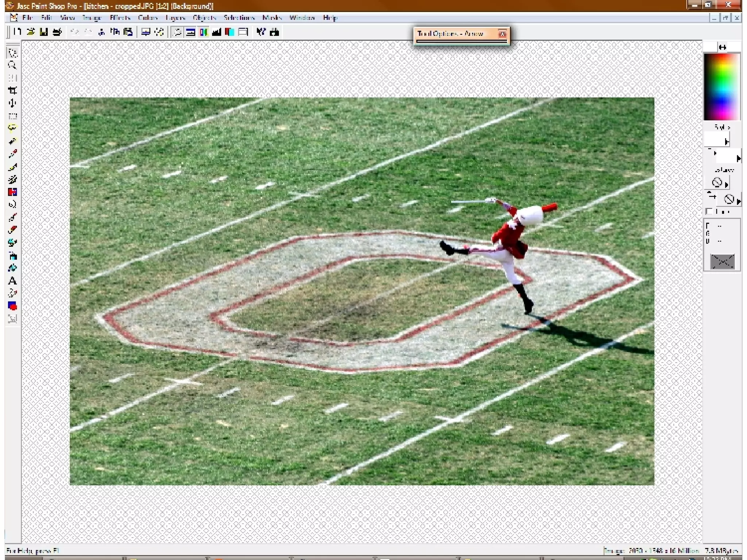Choose the Freehand lasso selection tool
This screenshot has width=747, height=560.
coord(12,128)
